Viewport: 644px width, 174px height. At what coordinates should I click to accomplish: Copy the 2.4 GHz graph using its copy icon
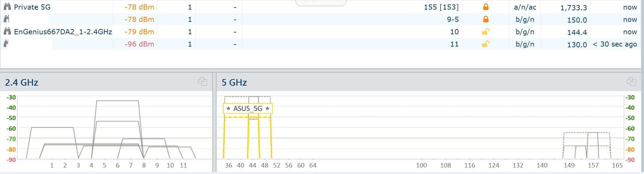coord(202,82)
